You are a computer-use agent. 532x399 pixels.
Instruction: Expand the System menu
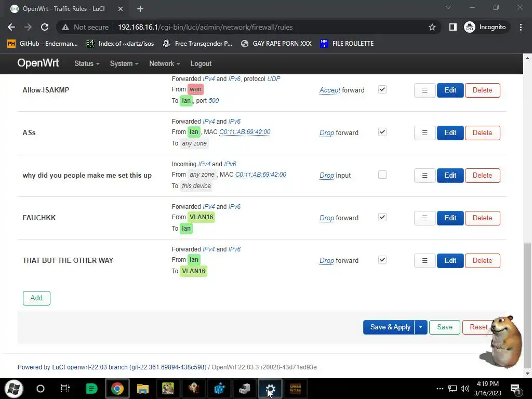124,63
